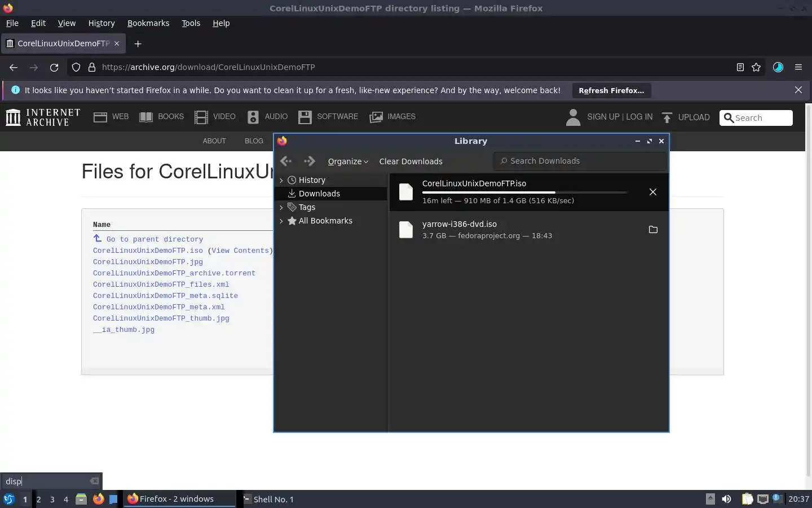Open the File menu
The image size is (812, 508).
(12, 23)
